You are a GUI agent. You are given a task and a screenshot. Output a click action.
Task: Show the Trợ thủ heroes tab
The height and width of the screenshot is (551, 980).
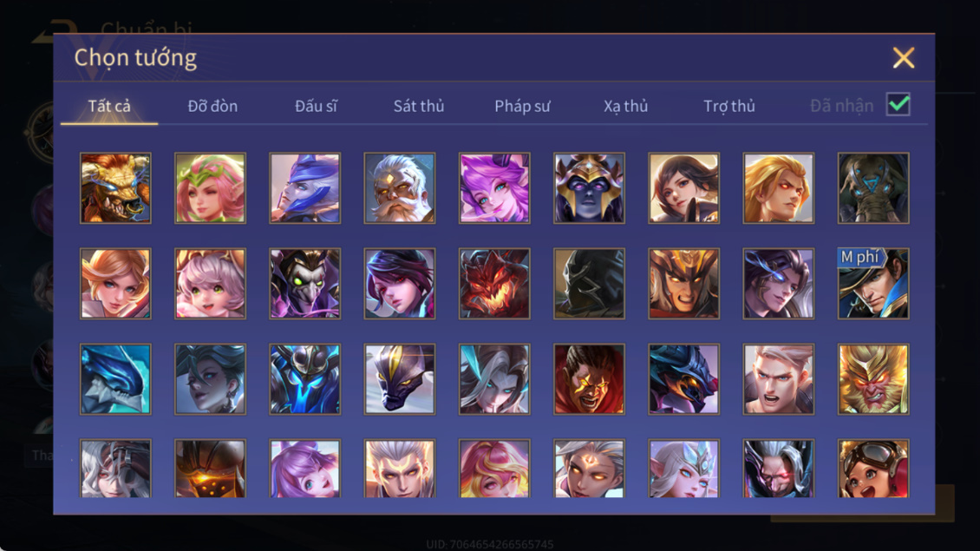pyautogui.click(x=729, y=106)
